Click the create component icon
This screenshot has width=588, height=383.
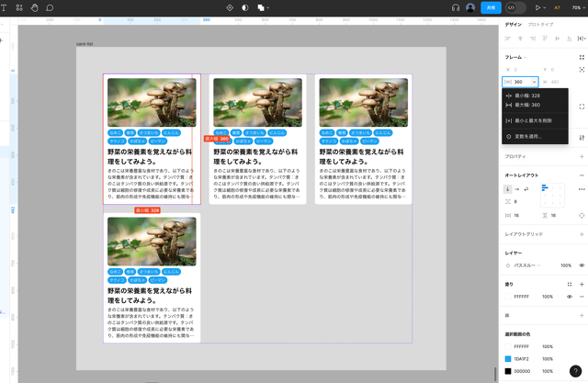click(x=230, y=7)
